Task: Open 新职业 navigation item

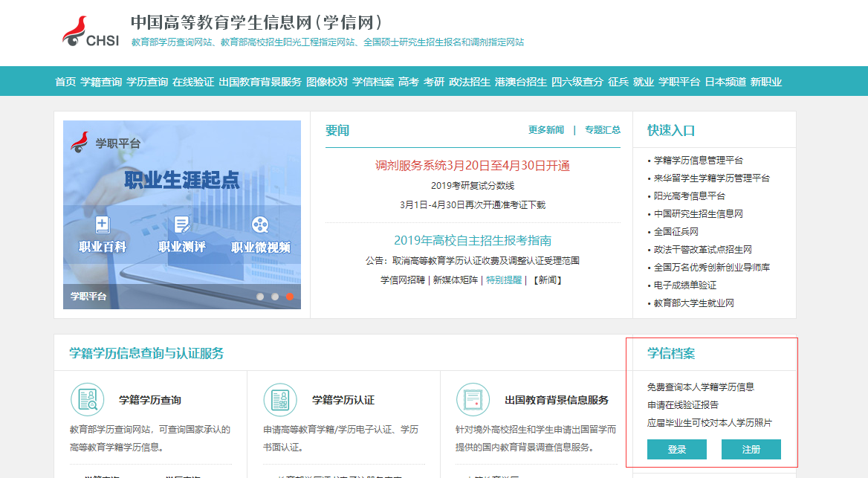Action: 766,82
